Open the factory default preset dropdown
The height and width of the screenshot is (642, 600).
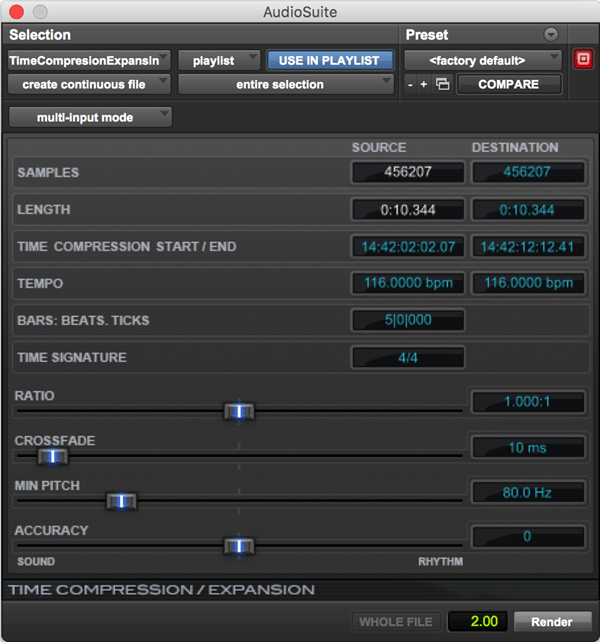[482, 61]
